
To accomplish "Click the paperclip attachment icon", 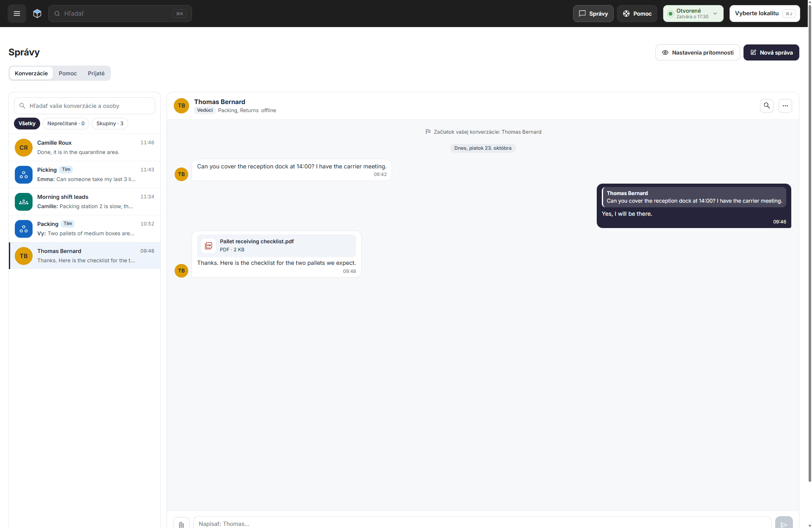I will [181, 524].
